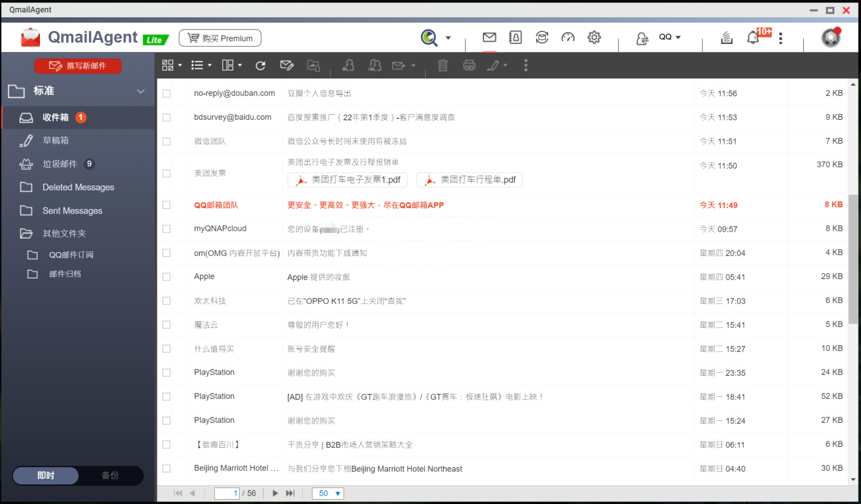Screen dimensions: 861x504
Task: Open the 美团打车行程单.pdf attachment
Action: [469, 180]
